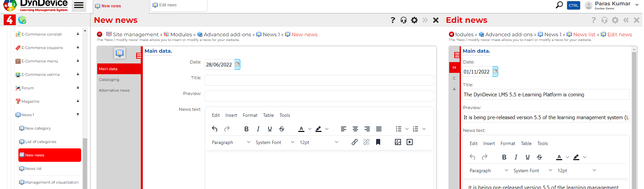Click the Title field in New news form
This screenshot has height=189, width=644.
pos(319,80)
